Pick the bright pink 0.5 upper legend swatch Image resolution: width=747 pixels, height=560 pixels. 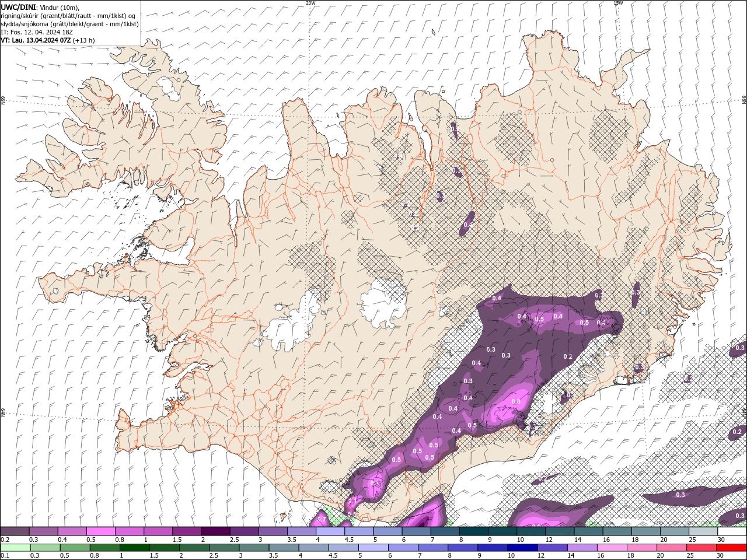[x=100, y=531]
